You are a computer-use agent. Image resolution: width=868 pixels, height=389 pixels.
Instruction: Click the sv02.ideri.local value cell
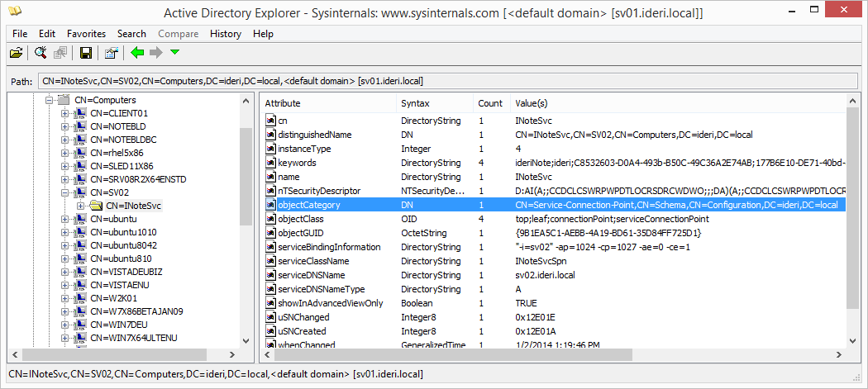click(546, 275)
